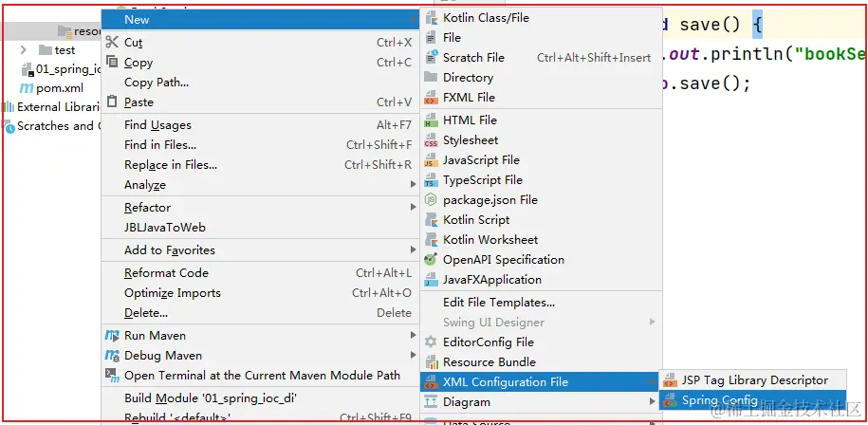Click the EditorConfig File gear icon
The image size is (868, 425).
pyautogui.click(x=432, y=342)
